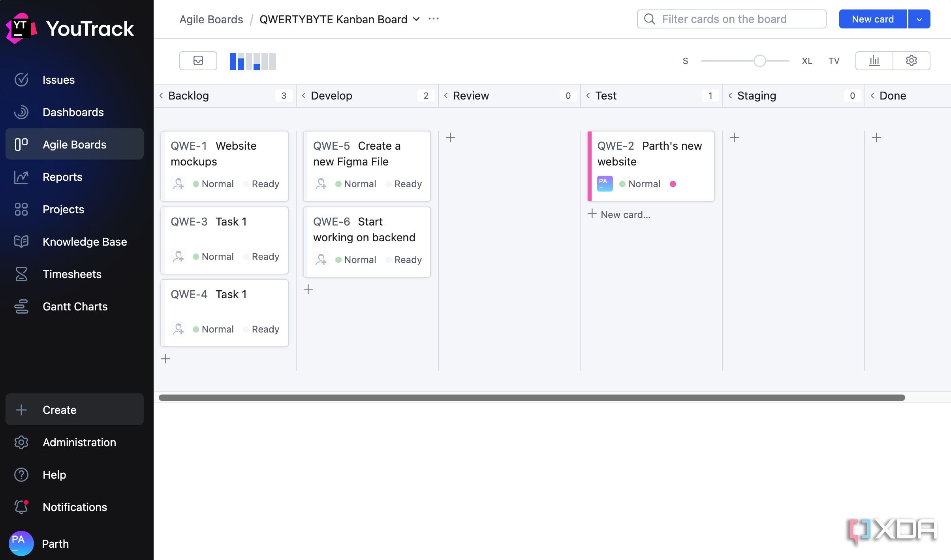
Task: Open the backlog panel icon button
Action: click(198, 61)
